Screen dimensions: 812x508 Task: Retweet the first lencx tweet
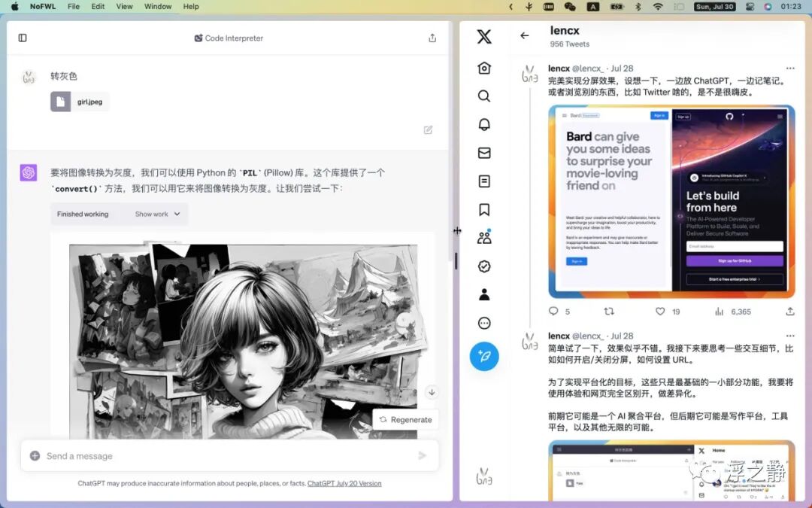click(x=609, y=311)
